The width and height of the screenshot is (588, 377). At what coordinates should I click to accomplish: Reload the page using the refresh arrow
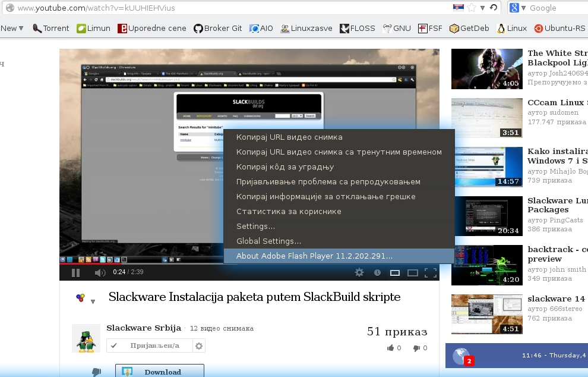(x=492, y=8)
